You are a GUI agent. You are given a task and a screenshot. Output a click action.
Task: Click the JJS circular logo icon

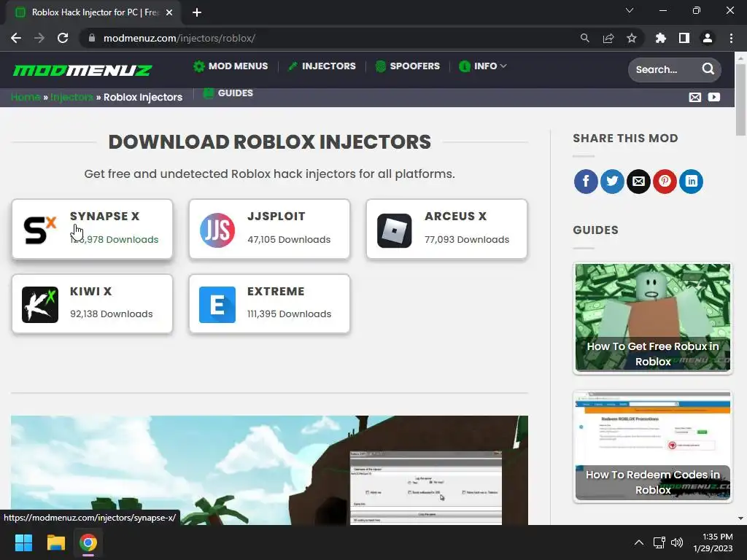click(217, 230)
